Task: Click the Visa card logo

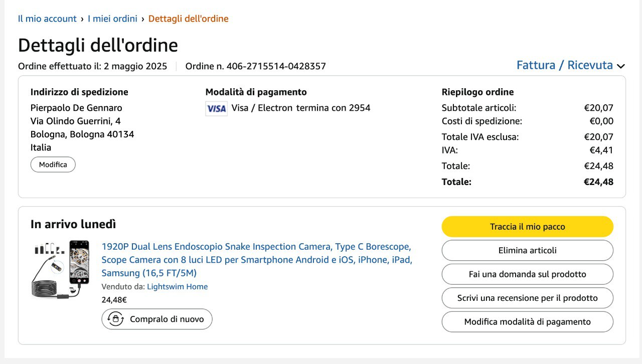Action: coord(216,108)
